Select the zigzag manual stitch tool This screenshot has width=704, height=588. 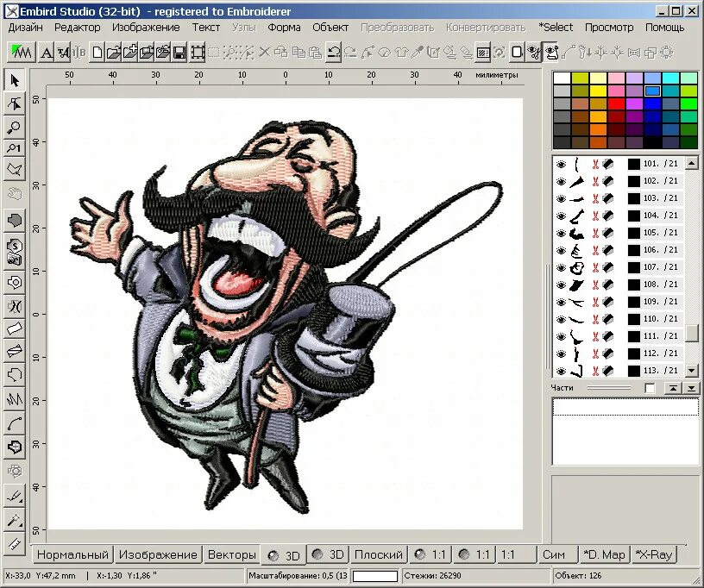pyautogui.click(x=15, y=398)
